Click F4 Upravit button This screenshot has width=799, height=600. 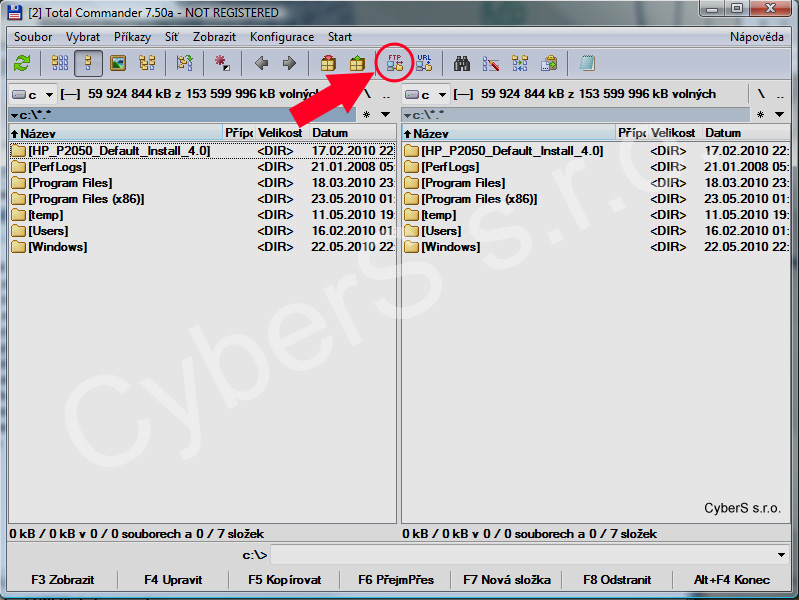[x=173, y=580]
